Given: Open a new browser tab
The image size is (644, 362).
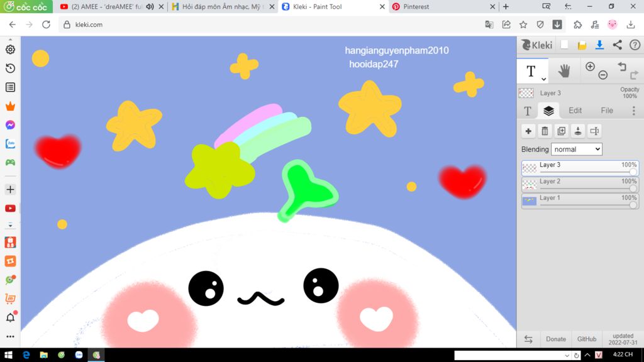Looking at the screenshot, I should click(506, 6).
